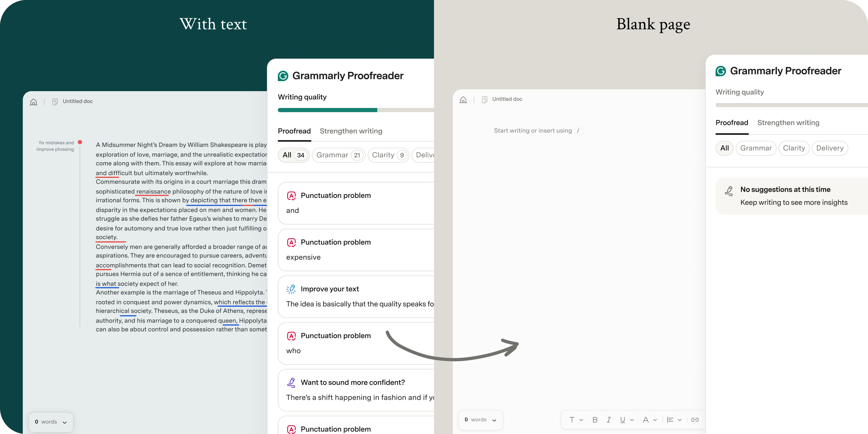Click the home icon in the left document
The width and height of the screenshot is (868, 434).
click(33, 101)
